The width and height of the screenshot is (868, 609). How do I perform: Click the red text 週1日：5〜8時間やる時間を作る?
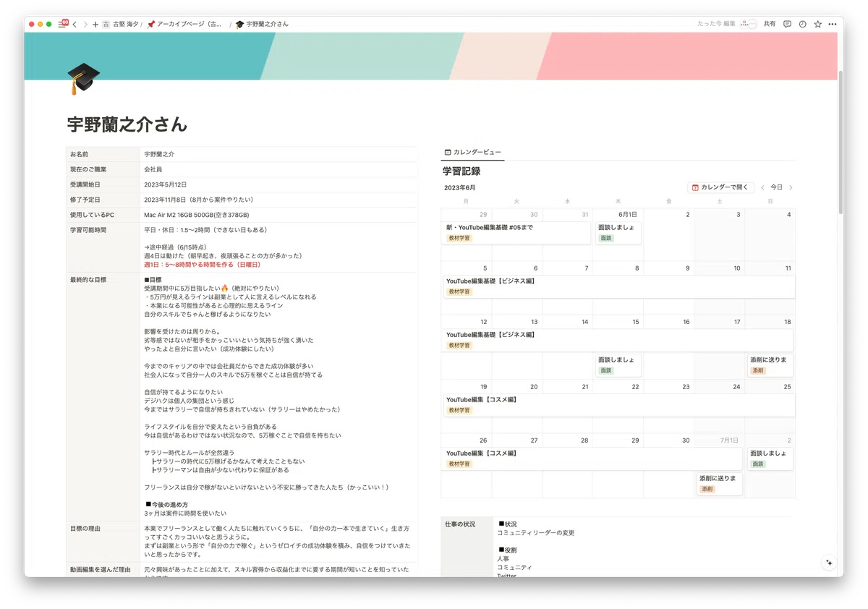pyautogui.click(x=203, y=265)
